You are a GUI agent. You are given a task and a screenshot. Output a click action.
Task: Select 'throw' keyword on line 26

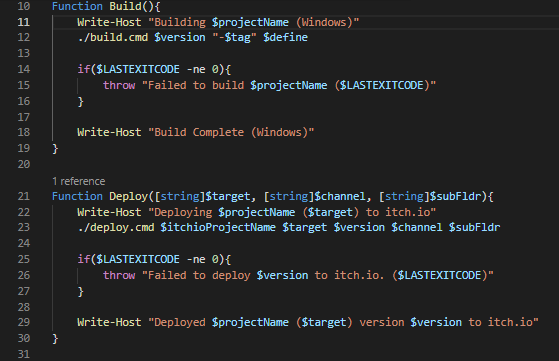click(x=119, y=275)
